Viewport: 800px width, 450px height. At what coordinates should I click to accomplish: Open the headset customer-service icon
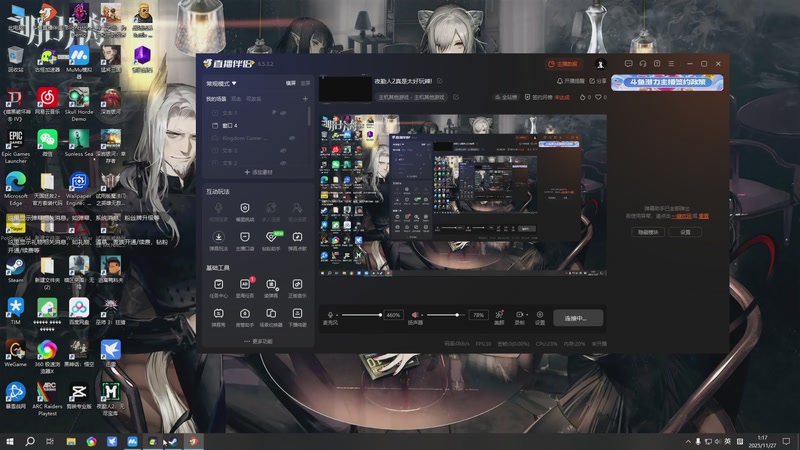(x=643, y=64)
